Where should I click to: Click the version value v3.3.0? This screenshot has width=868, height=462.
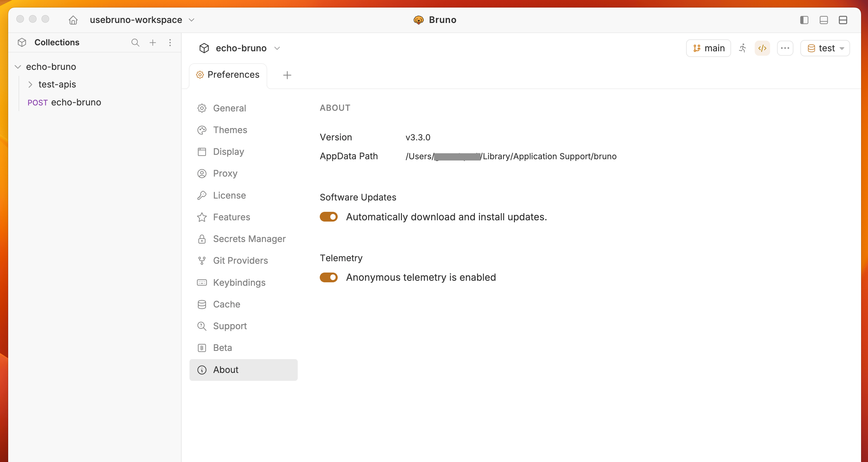click(418, 138)
